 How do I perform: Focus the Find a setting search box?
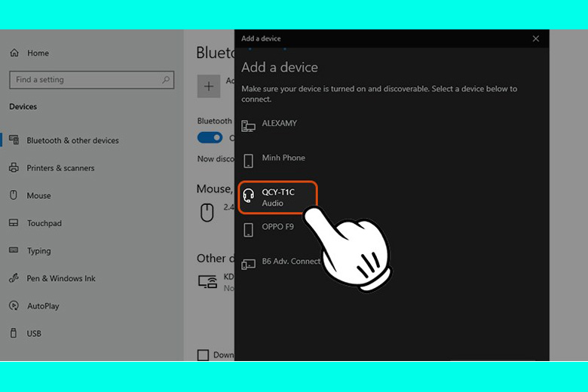point(92,80)
